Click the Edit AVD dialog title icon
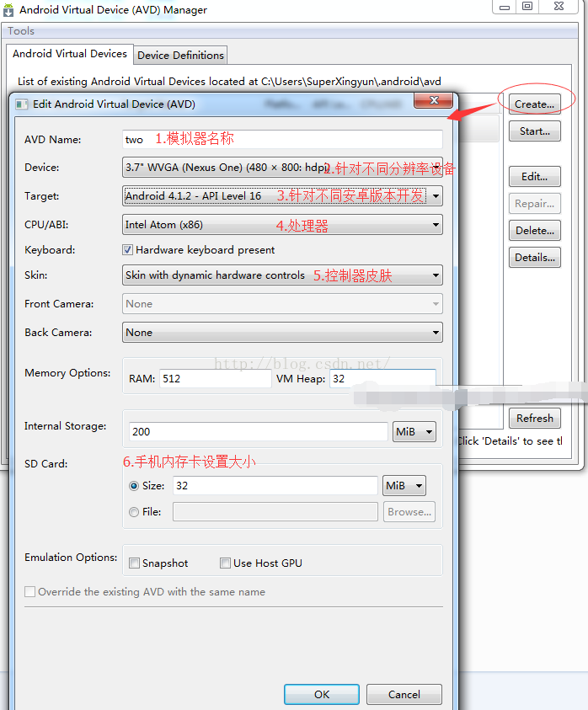Viewport: 588px width, 710px height. (x=21, y=104)
